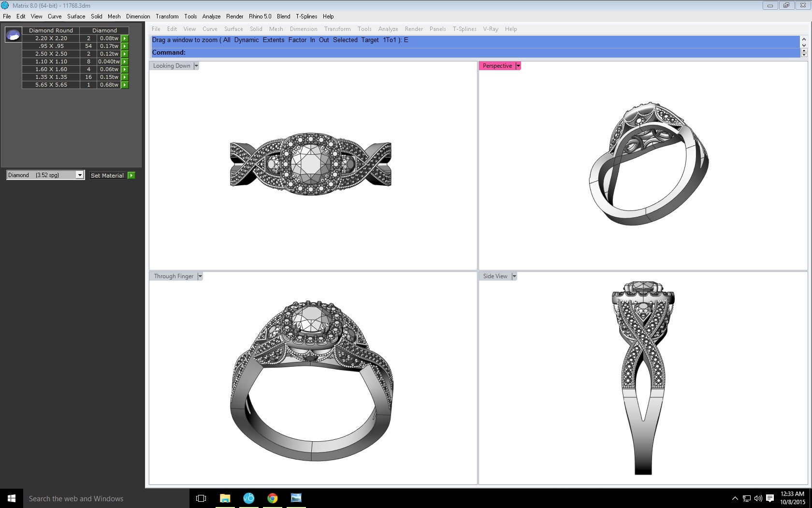812x508 pixels.
Task: Open File Explorer from the taskbar
Action: click(225, 498)
